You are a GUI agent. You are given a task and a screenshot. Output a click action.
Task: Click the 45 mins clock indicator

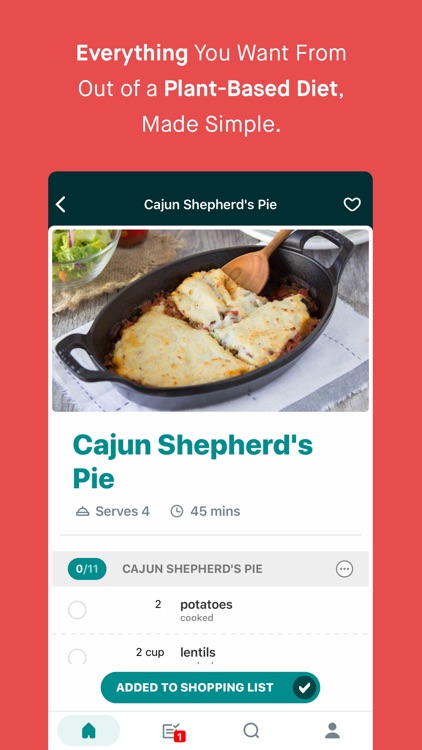(x=205, y=511)
